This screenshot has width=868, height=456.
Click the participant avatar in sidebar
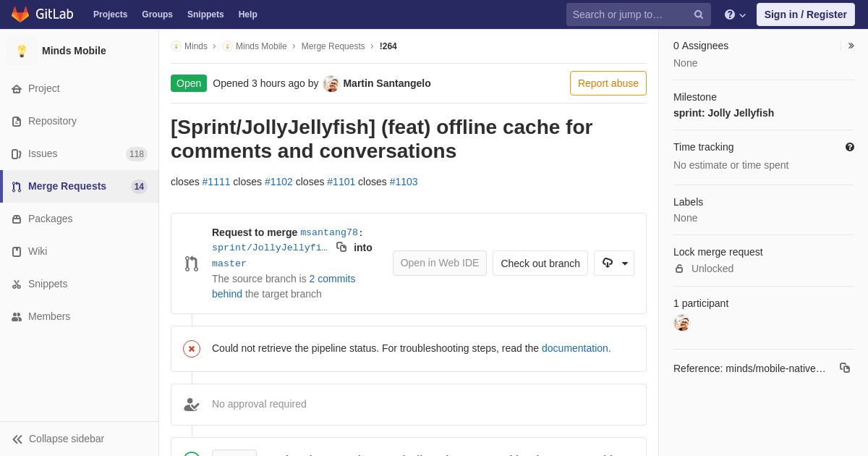(682, 323)
